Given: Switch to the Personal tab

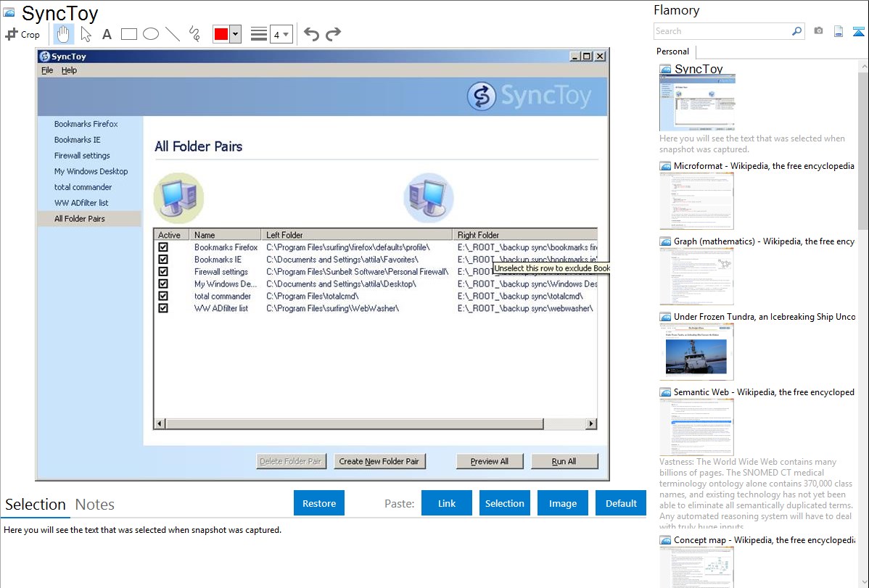Looking at the screenshot, I should (673, 51).
